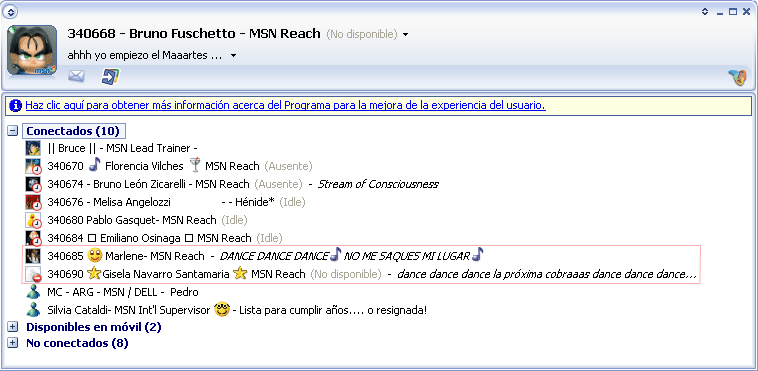Click the glasses smiley after Silvia Cataldi
Viewport: 758px width, 371px height.
tap(221, 310)
